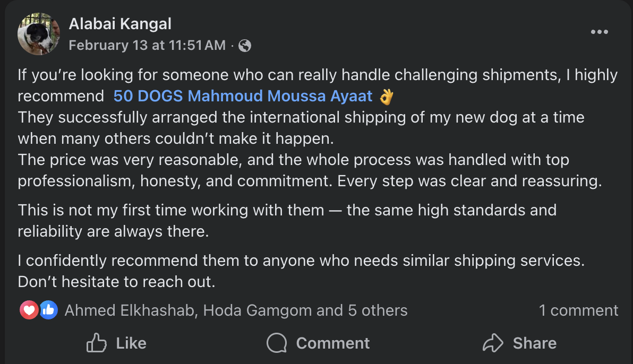Click the OK hand emoji in post
Screen dimensions: 633x364
(387, 97)
